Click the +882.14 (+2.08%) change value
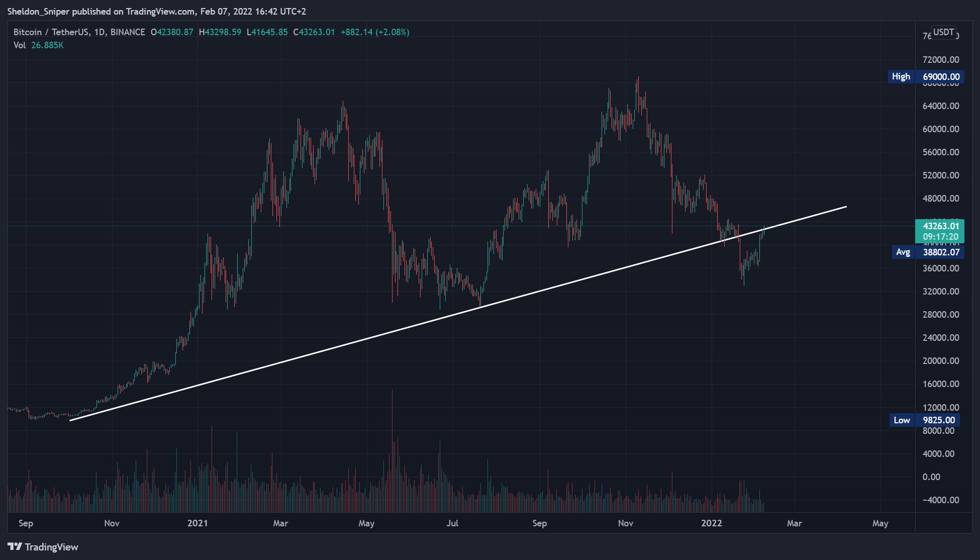The image size is (980, 560). (x=375, y=32)
